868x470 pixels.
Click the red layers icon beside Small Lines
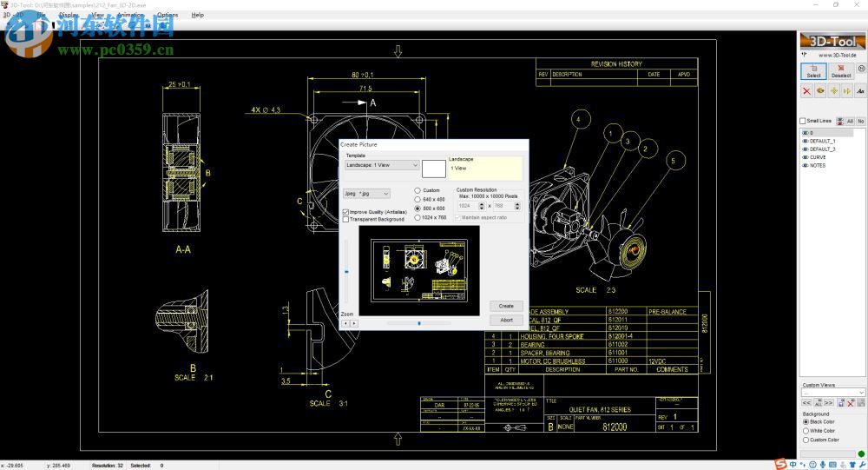[839, 121]
